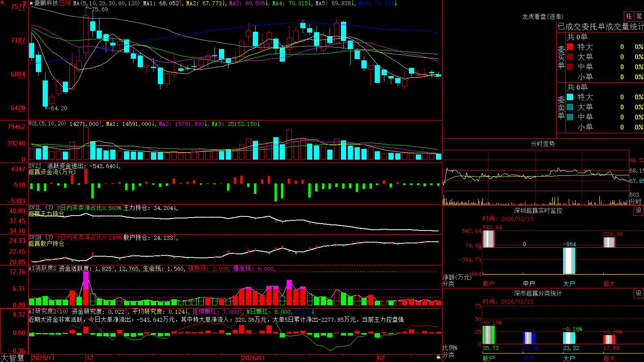Click the 散户 bar in 深圳超赢实时监控
The width and height of the screenshot is (644, 362).
pyautogui.click(x=488, y=239)
